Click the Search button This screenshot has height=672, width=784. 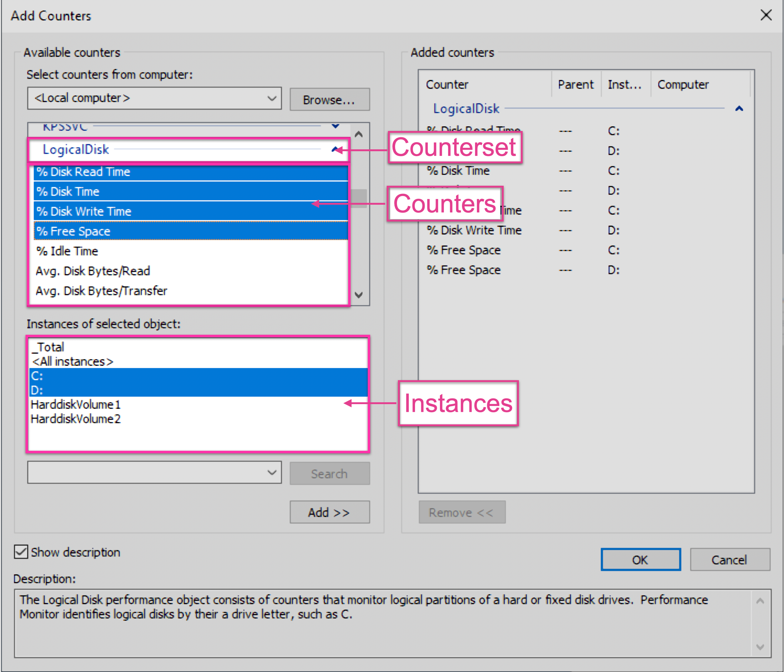point(329,473)
